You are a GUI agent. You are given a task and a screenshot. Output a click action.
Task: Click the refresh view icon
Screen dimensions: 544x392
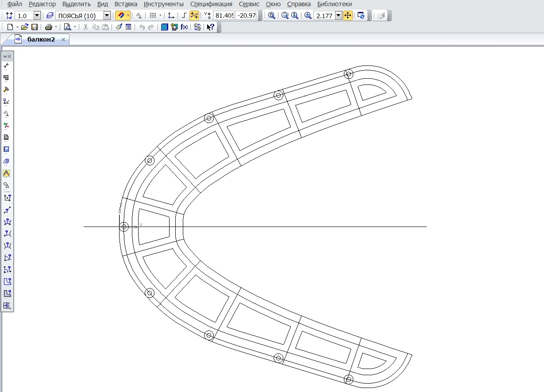(x=361, y=15)
